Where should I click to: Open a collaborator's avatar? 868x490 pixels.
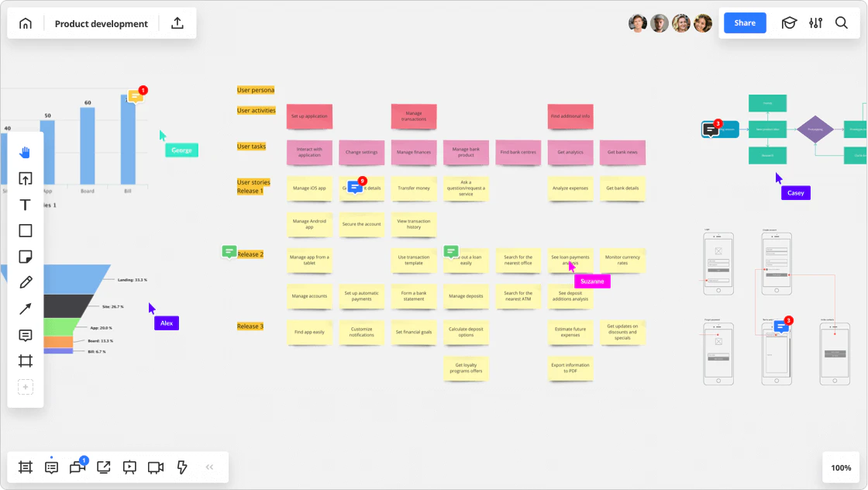[638, 23]
